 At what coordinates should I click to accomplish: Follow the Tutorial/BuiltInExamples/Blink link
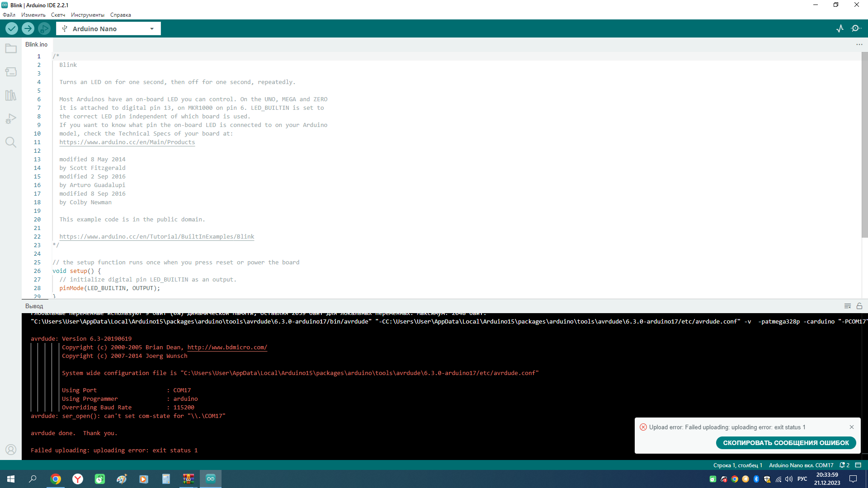click(x=157, y=236)
